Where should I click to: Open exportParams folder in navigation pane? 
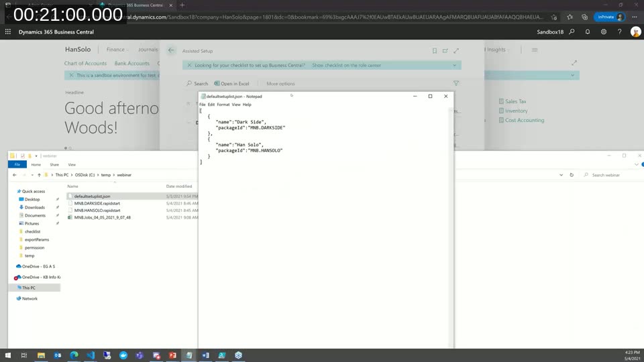[36, 240]
